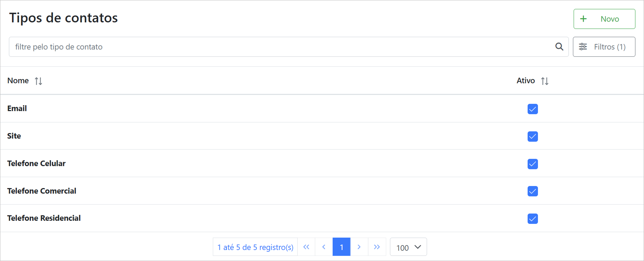Select page 1 in pagination

point(342,247)
